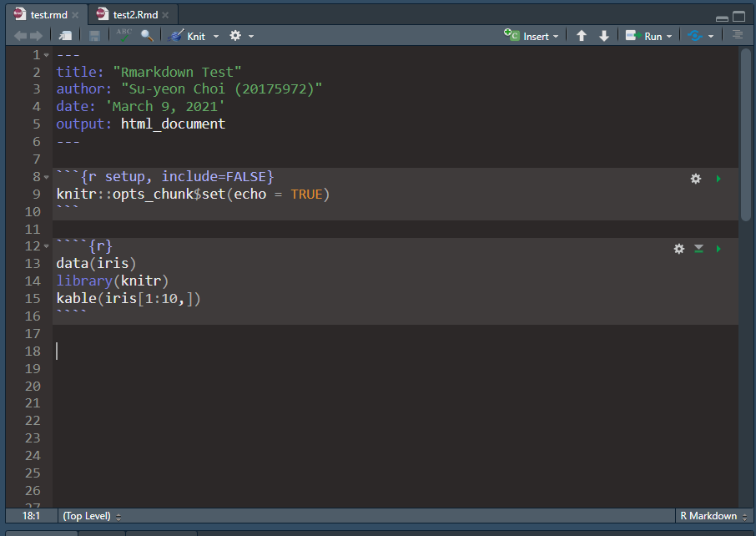The height and width of the screenshot is (536, 756).
Task: Click the date 'March 9, 2021' line
Action: (x=140, y=107)
